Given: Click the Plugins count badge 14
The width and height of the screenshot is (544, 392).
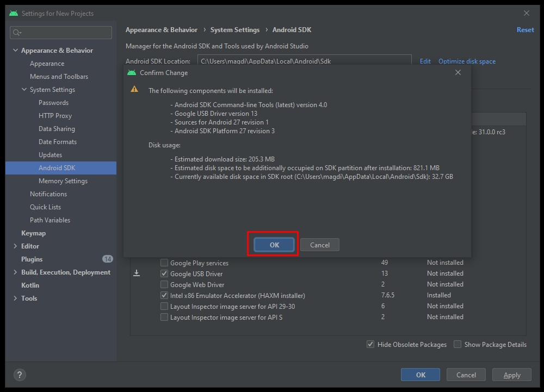Looking at the screenshot, I should click(x=108, y=259).
